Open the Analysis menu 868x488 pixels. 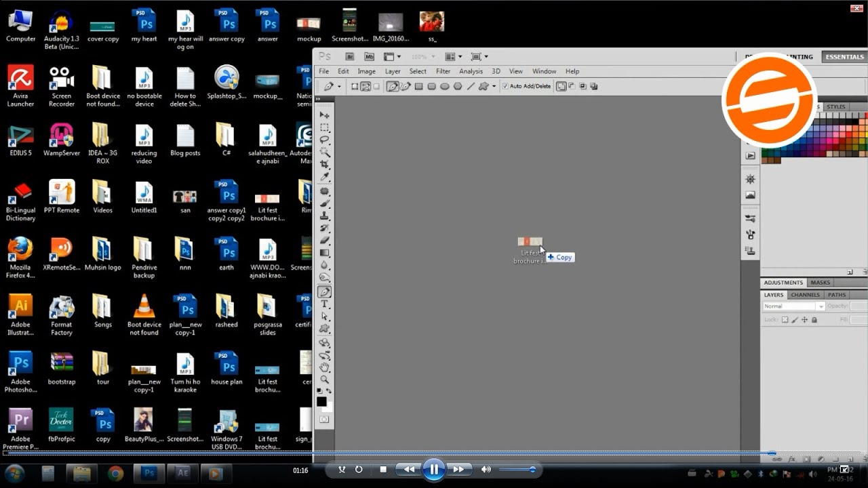point(471,71)
